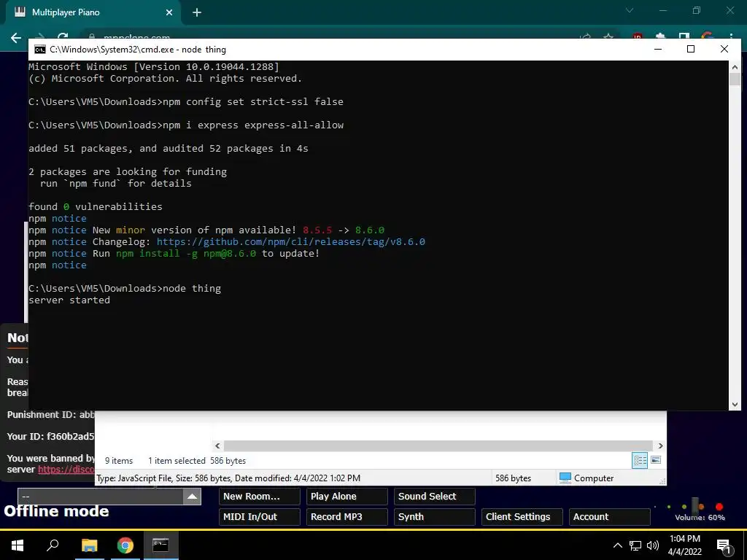Image resolution: width=747 pixels, height=560 pixels.
Task: Click the New Room... button
Action: coord(260,497)
